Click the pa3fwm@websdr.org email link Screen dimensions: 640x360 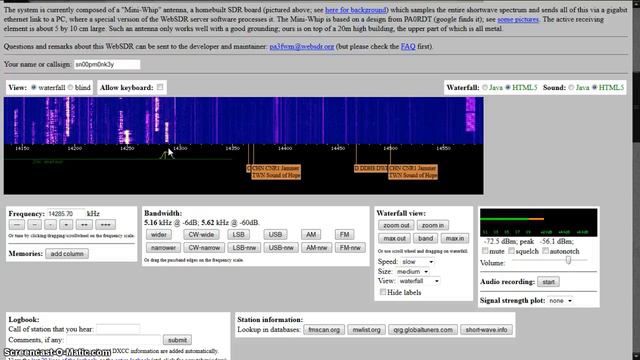coord(302,47)
